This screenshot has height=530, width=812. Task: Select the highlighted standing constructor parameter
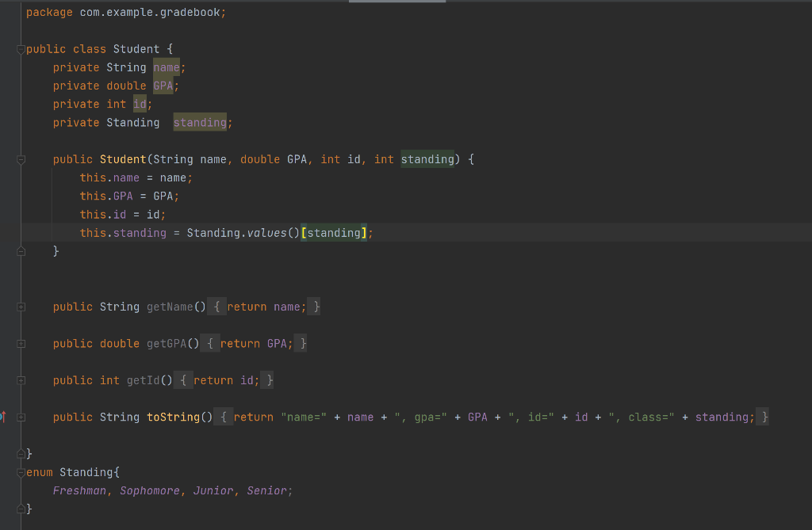pos(427,158)
